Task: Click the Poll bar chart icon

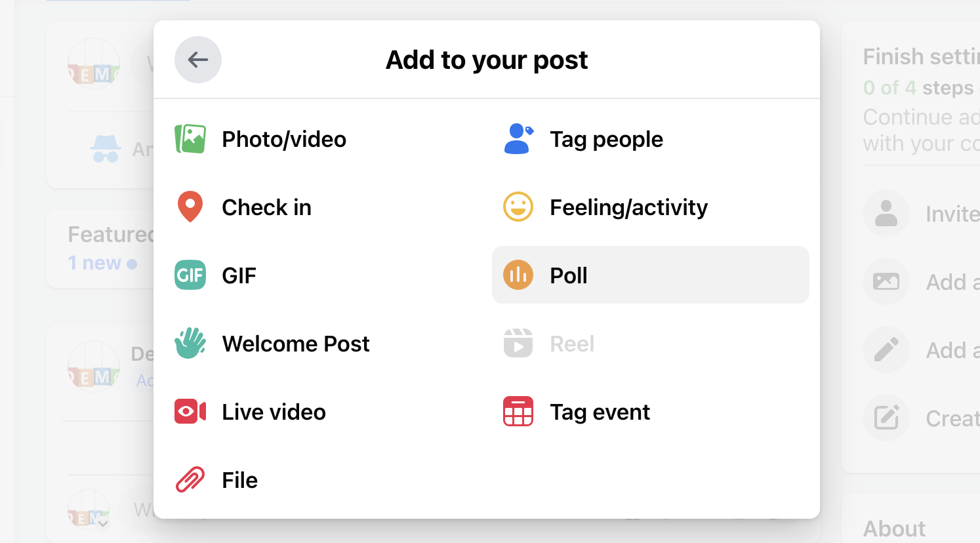Action: (518, 275)
